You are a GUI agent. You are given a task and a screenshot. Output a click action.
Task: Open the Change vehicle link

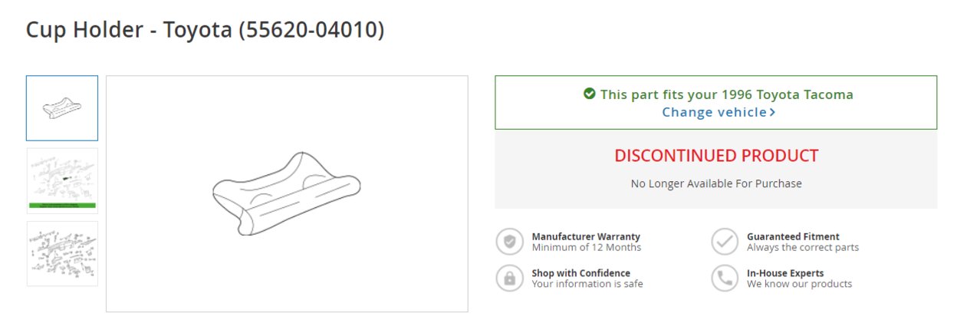click(719, 112)
